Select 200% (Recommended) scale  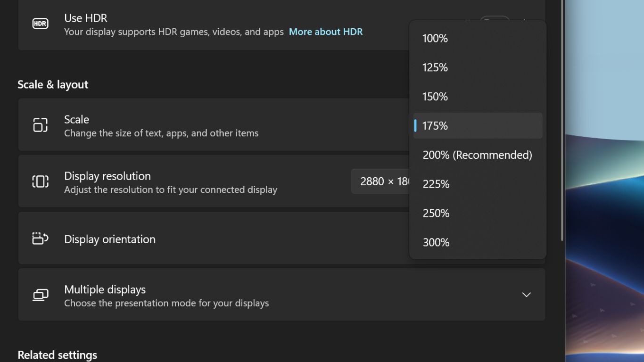(x=477, y=155)
